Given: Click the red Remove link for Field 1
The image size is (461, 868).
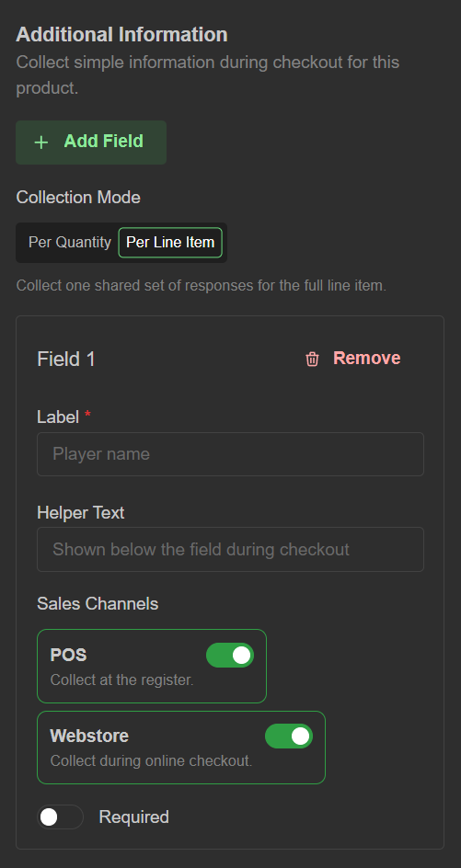Looking at the screenshot, I should [367, 359].
